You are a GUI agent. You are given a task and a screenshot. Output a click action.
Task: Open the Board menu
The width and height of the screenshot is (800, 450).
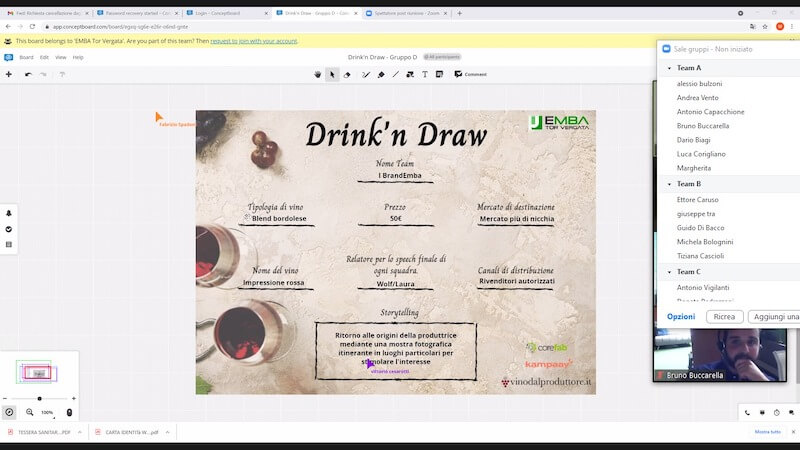coord(26,57)
